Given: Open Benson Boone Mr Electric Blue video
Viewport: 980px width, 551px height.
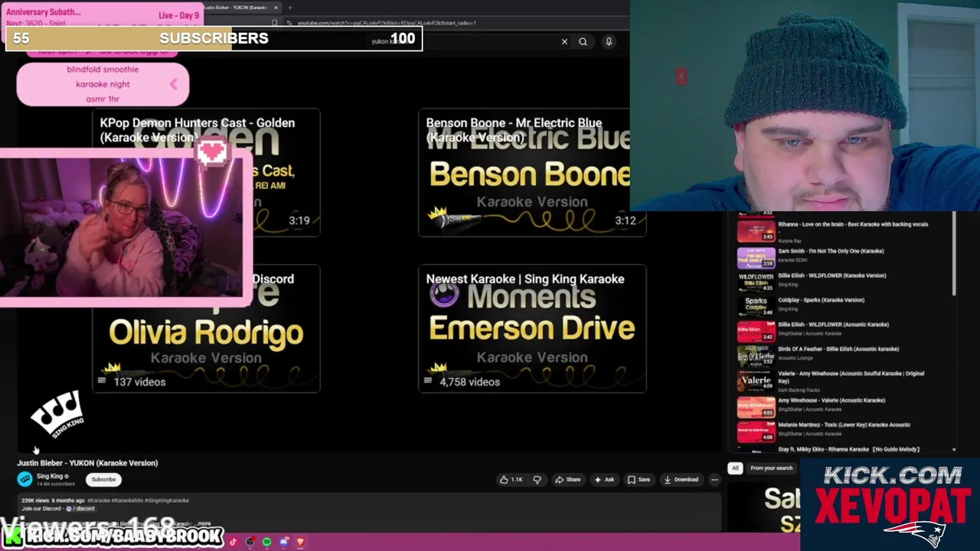Looking at the screenshot, I should (x=532, y=173).
